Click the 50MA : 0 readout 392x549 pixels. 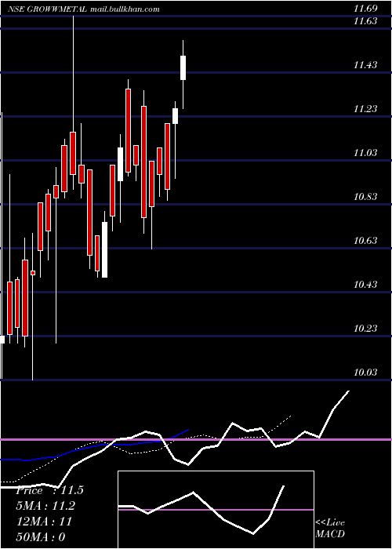coord(41,536)
